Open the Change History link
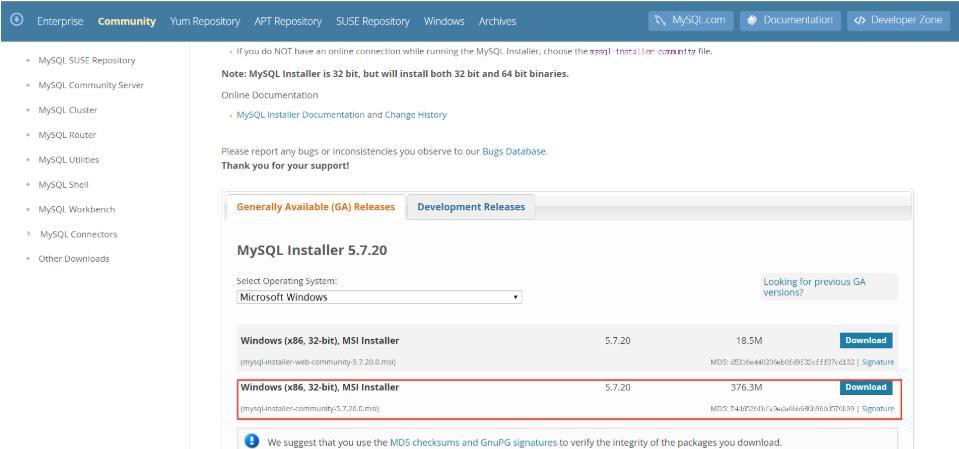The image size is (959, 449). [416, 115]
